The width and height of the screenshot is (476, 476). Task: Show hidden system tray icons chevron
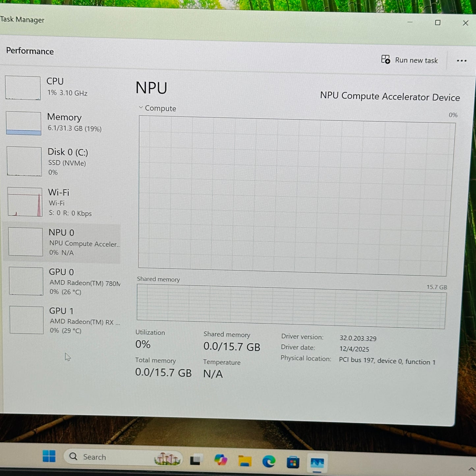pos(471,469)
